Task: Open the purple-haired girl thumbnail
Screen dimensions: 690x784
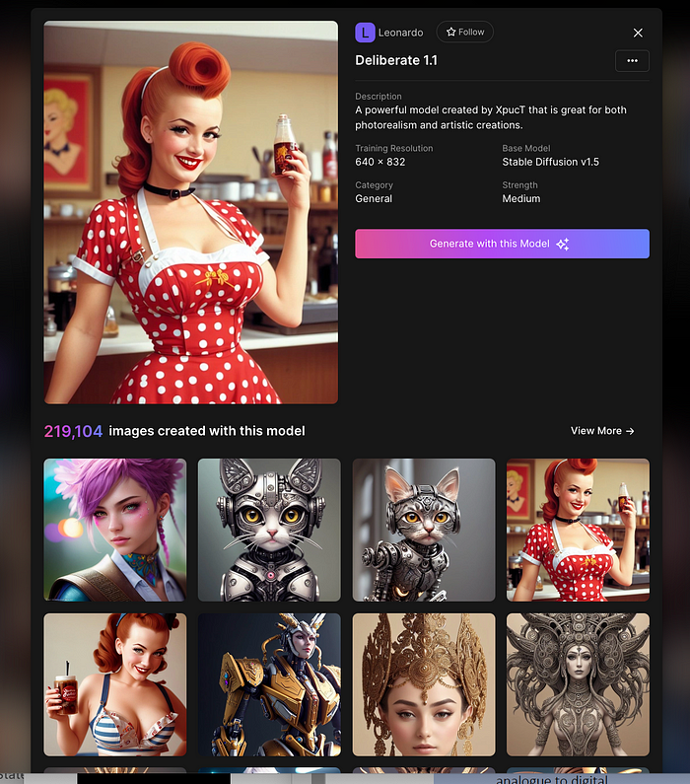Action: pos(115,530)
